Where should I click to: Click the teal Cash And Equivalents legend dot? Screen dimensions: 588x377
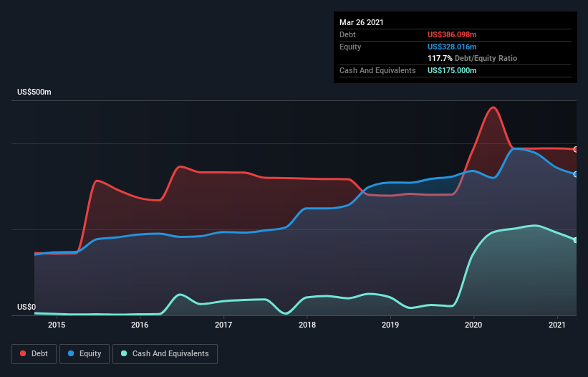coord(124,353)
